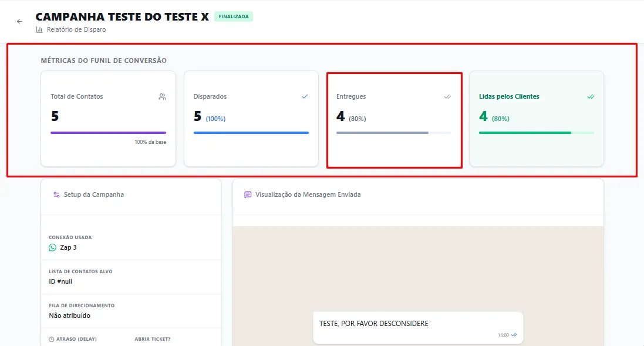Image resolution: width=644 pixels, height=346 pixels.
Task: Click the single check icon in Disparados card
Action: coord(305,96)
